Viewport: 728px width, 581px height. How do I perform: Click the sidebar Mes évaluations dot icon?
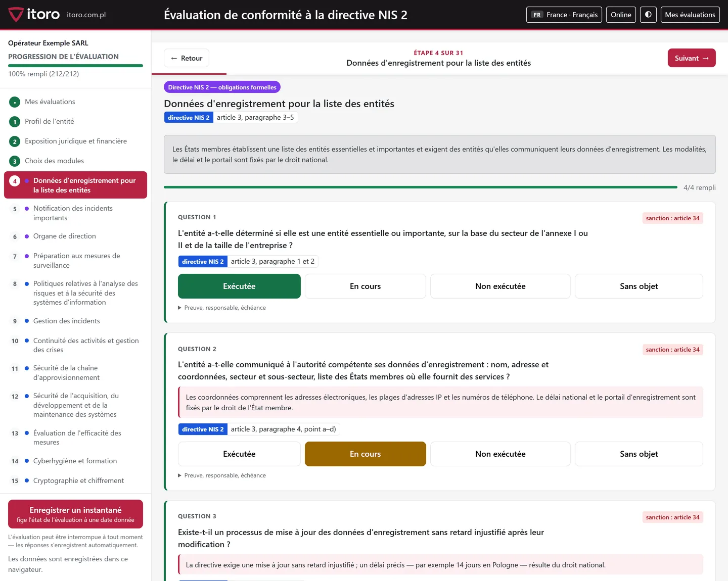[x=15, y=102]
